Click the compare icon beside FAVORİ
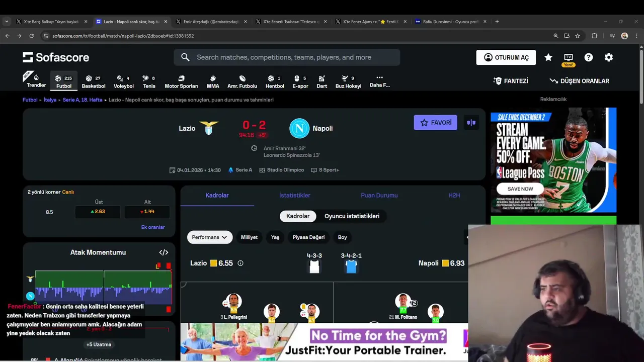 (471, 123)
